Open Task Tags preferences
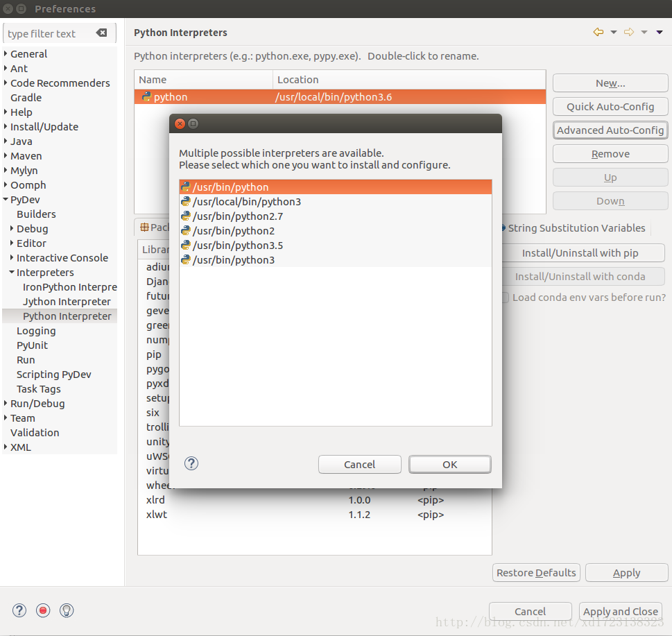Image resolution: width=672 pixels, height=636 pixels. point(39,388)
